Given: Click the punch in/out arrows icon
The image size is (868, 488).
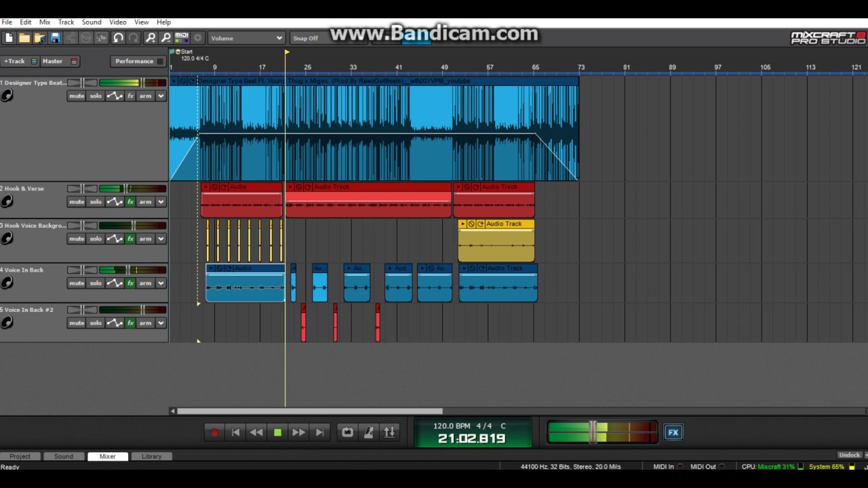Looking at the screenshot, I should point(389,432).
